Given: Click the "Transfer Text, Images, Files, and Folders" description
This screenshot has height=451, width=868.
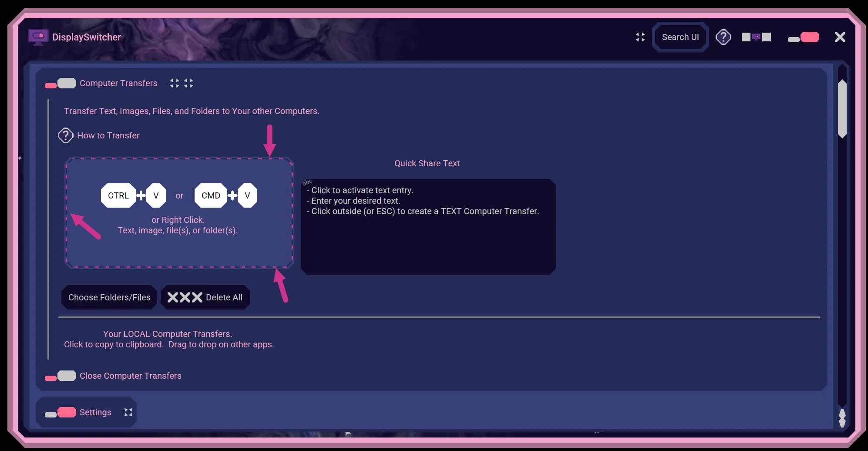Looking at the screenshot, I should tap(192, 111).
